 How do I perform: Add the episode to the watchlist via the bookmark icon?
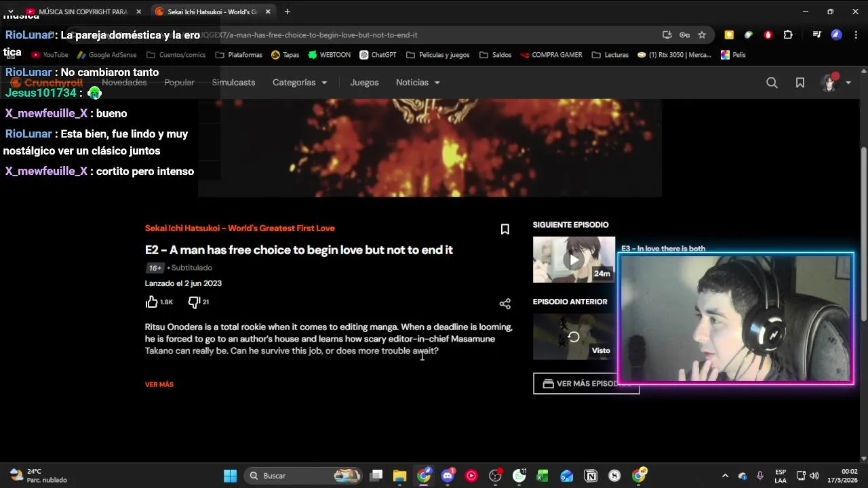(505, 229)
